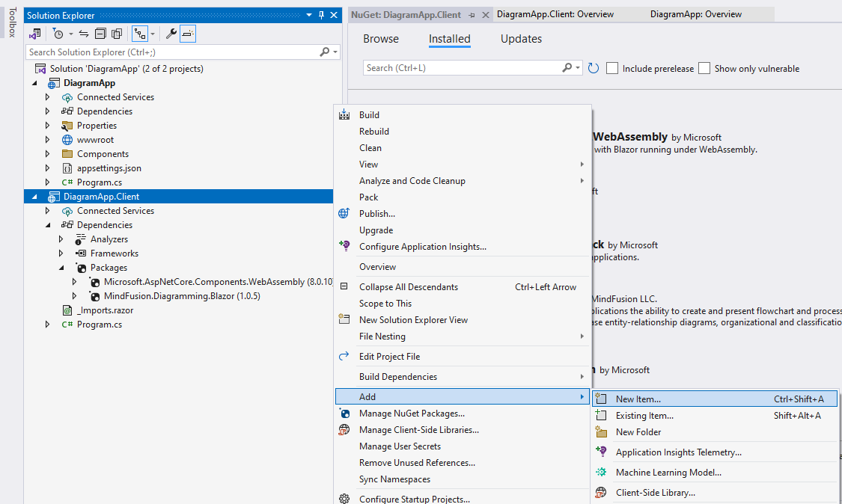Switch to the Updates tab
842x504 pixels.
point(521,39)
